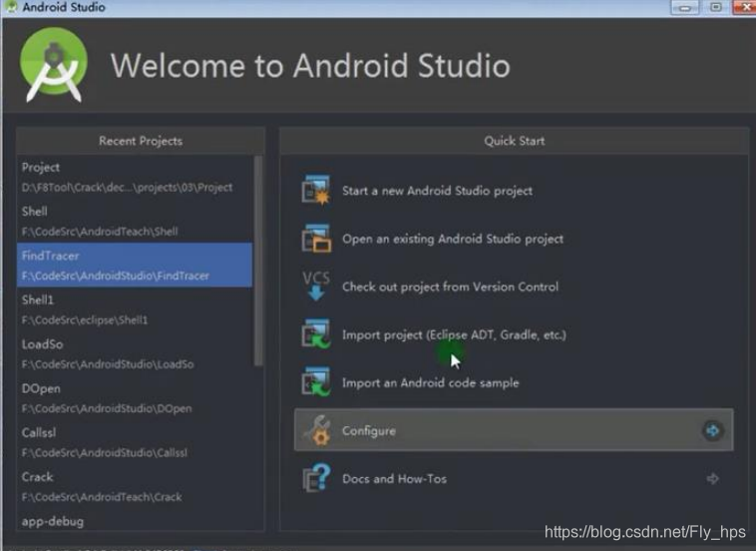Click path F:\CodeSrc\AndroidTeach\Shell
This screenshot has height=551, width=756.
point(100,232)
